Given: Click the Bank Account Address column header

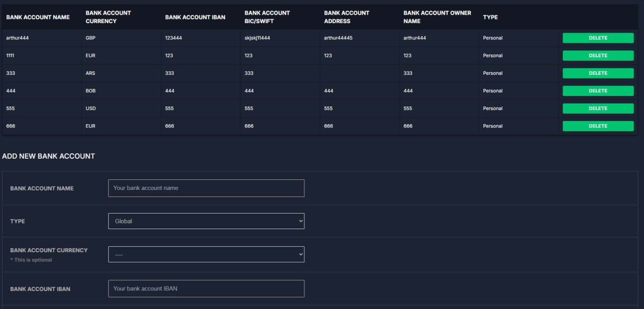Looking at the screenshot, I should (347, 17).
